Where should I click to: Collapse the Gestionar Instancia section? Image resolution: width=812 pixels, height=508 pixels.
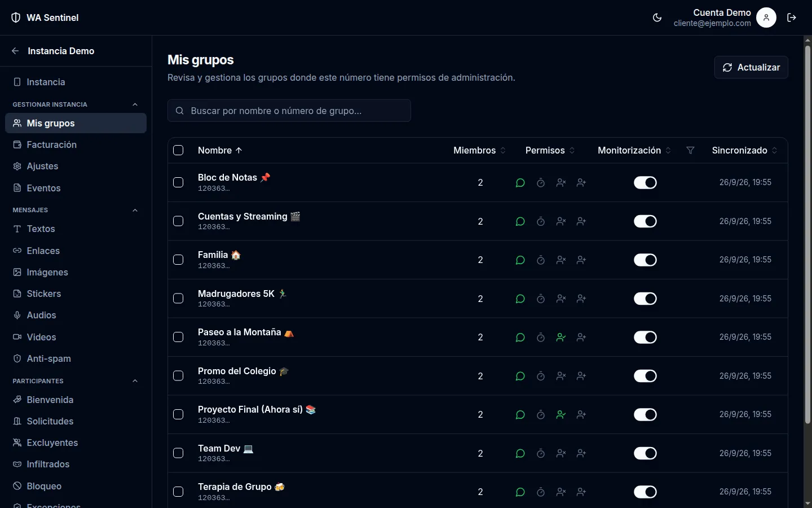pos(135,104)
